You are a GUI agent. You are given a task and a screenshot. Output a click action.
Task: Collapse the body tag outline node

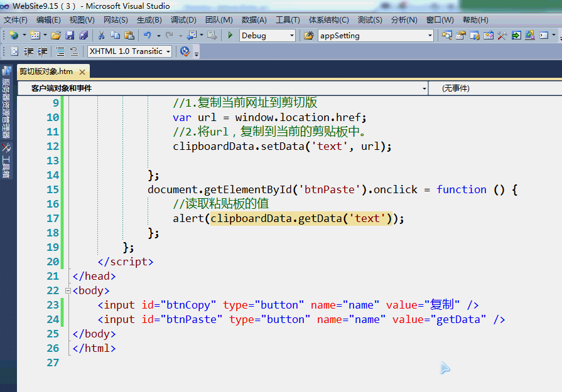pyautogui.click(x=68, y=291)
